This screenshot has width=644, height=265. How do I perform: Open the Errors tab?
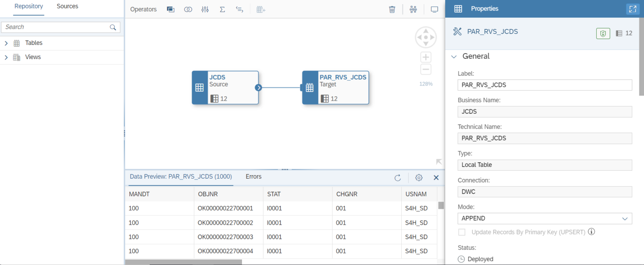point(253,177)
